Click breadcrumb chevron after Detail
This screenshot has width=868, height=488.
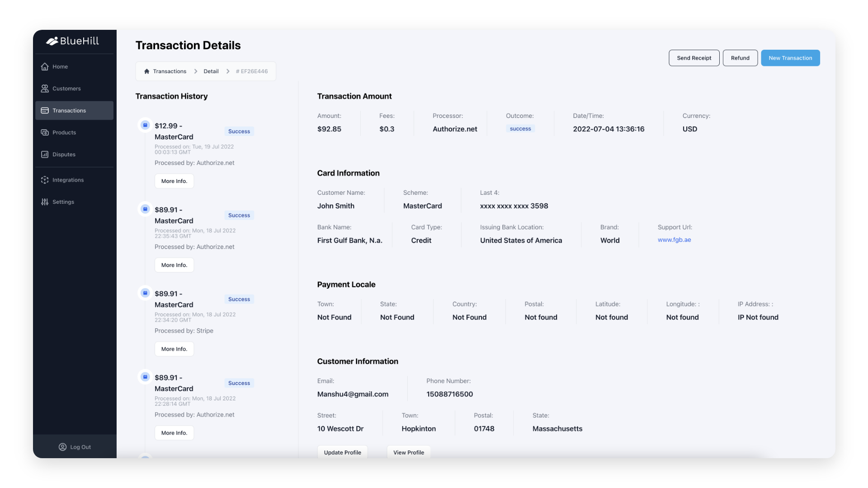pos(228,71)
